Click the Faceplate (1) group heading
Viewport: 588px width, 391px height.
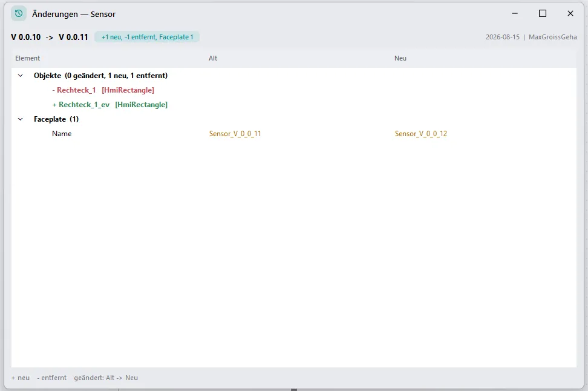coord(56,119)
